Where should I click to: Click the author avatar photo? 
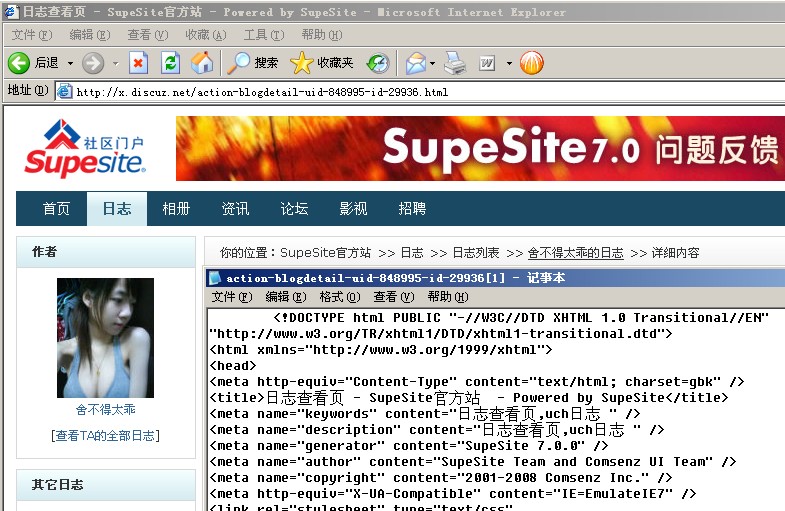[105, 338]
